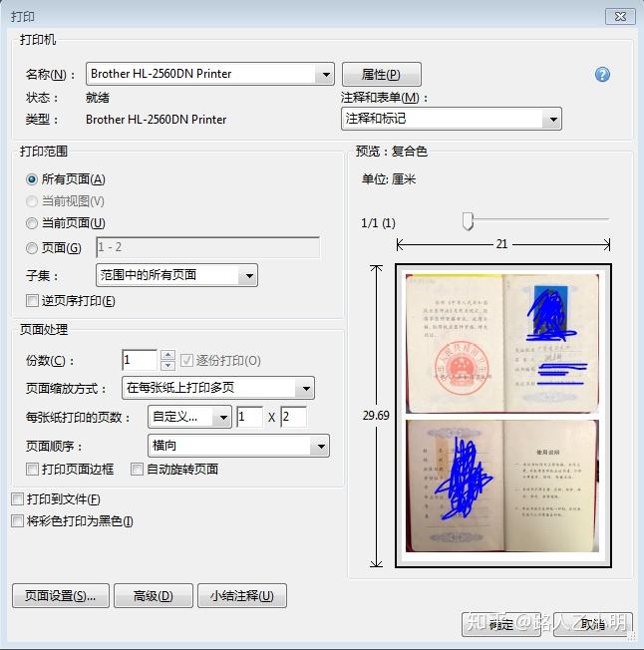
Task: Toggle the 逆页序打印(E) checkbox
Action: (x=32, y=300)
